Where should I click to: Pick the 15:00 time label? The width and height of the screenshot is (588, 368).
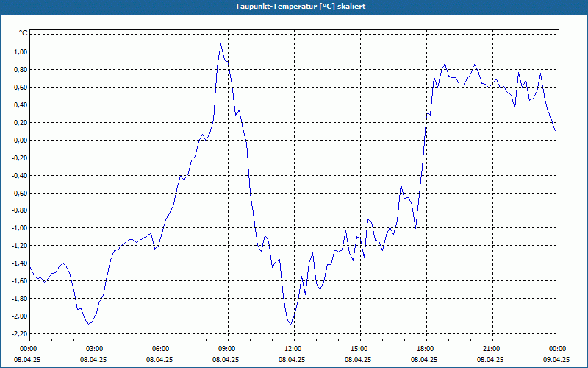[x=359, y=349]
